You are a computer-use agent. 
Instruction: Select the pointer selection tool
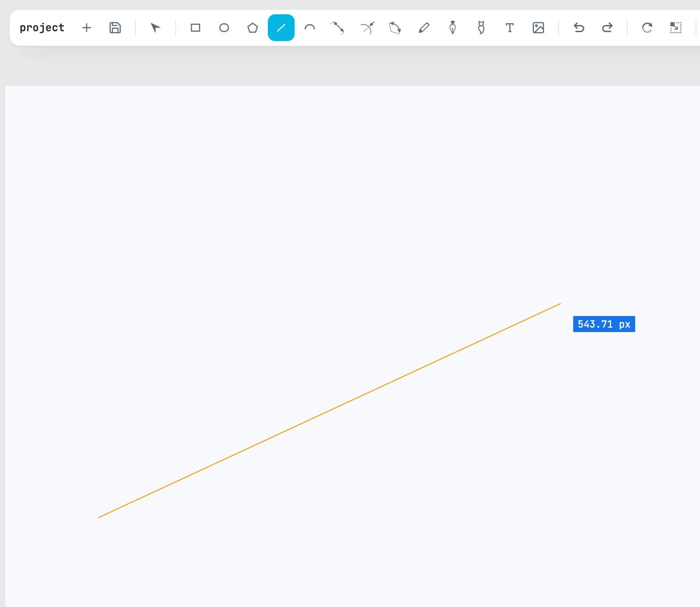pos(155,28)
